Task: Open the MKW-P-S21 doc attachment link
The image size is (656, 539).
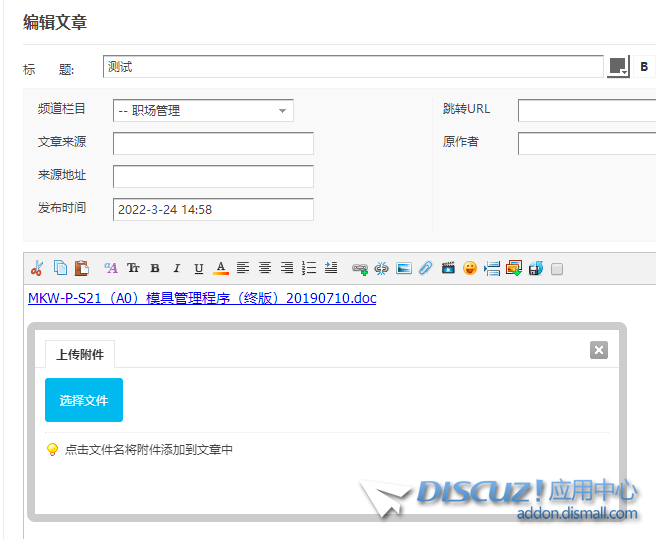Action: 202,298
